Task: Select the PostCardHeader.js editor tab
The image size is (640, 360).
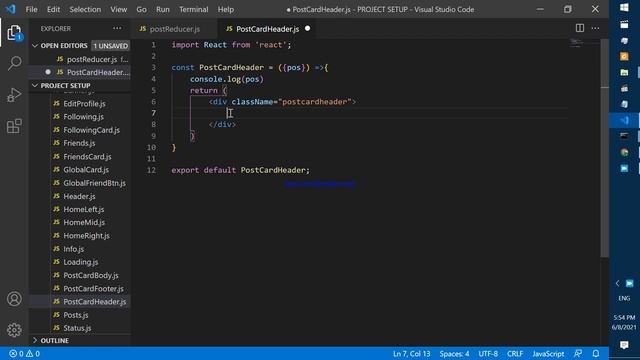Action: (x=267, y=29)
